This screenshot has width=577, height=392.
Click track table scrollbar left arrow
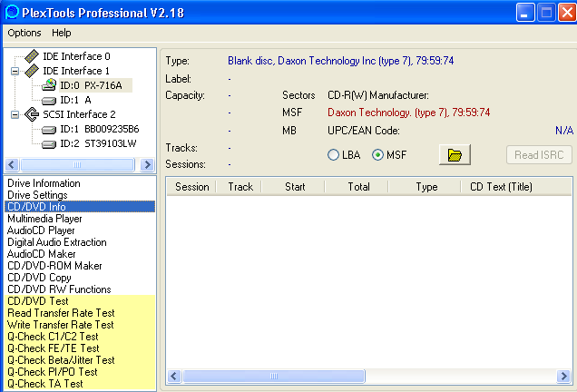tap(173, 377)
